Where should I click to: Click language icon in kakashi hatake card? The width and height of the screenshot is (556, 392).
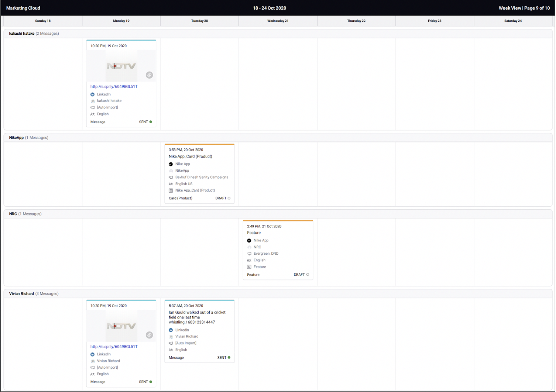click(93, 114)
